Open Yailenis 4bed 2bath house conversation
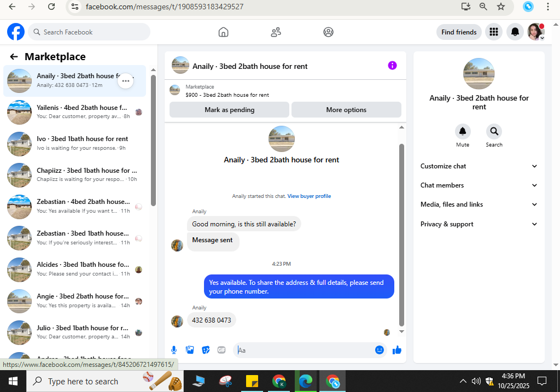This screenshot has width=560, height=392. pos(74,112)
